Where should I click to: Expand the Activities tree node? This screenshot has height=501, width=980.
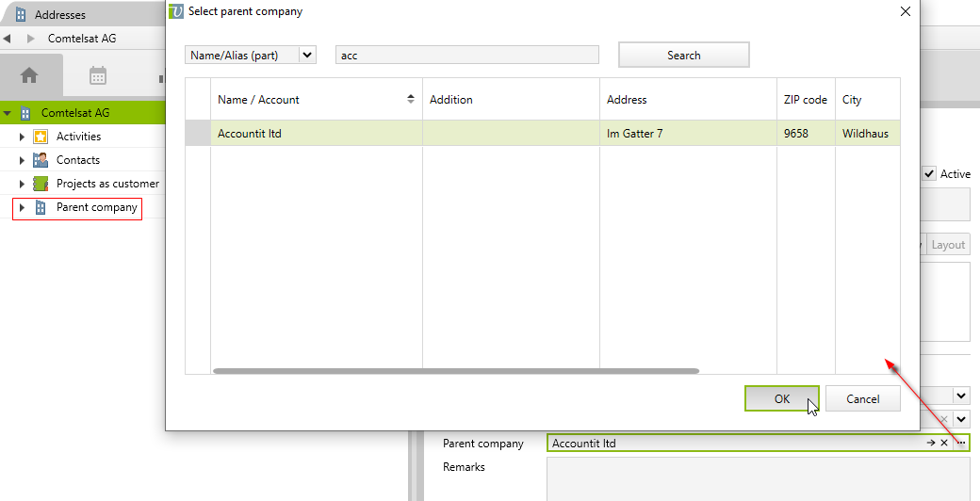(x=22, y=137)
